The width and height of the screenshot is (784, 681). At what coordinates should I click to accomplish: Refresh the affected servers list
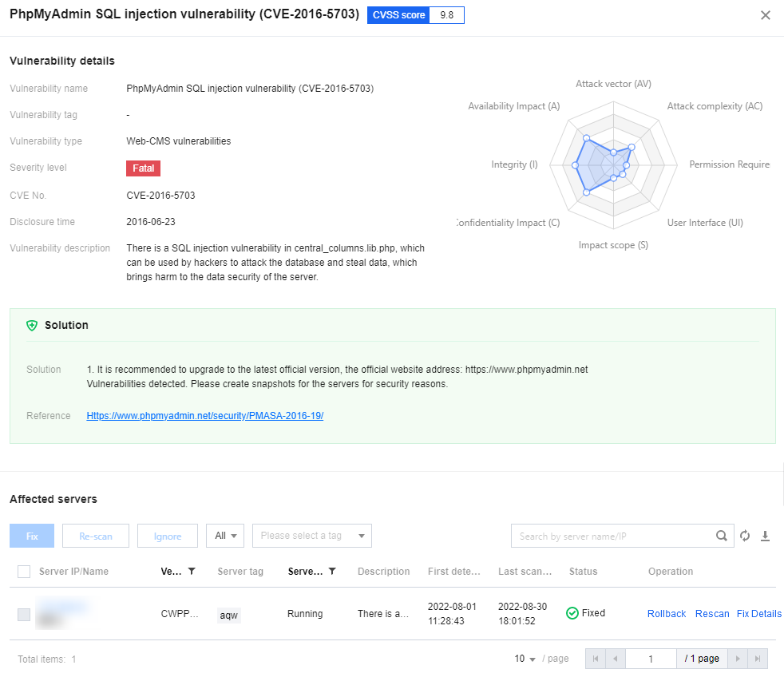click(x=745, y=536)
